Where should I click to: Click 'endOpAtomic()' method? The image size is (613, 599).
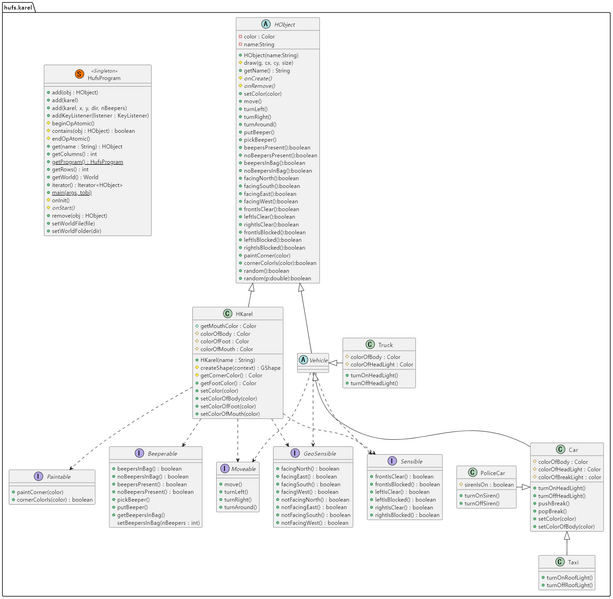(71, 138)
